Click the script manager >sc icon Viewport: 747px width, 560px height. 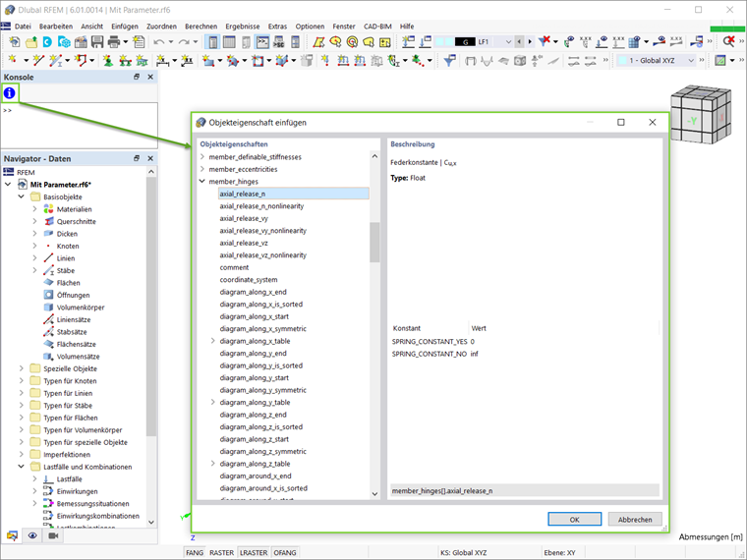(x=279, y=42)
